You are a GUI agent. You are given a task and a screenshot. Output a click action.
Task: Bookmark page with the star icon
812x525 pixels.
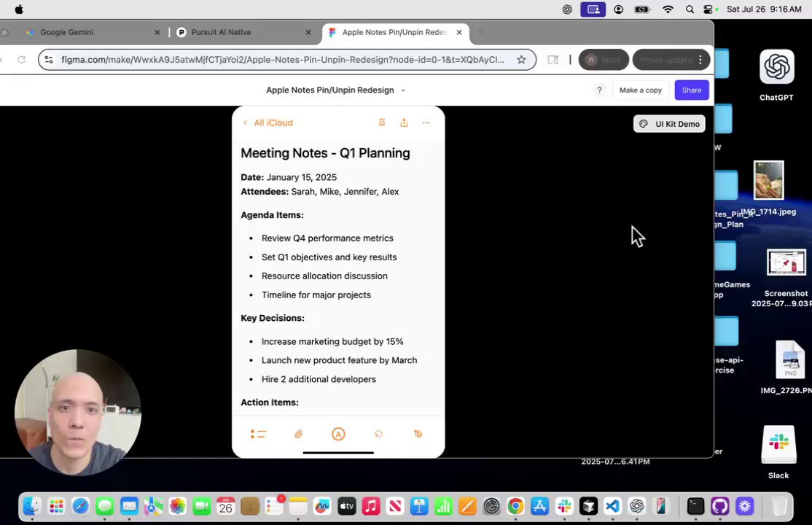click(x=521, y=60)
